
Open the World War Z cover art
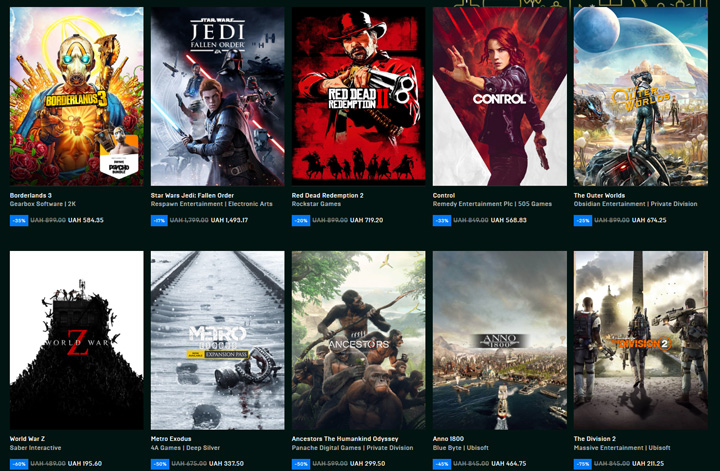coord(77,340)
